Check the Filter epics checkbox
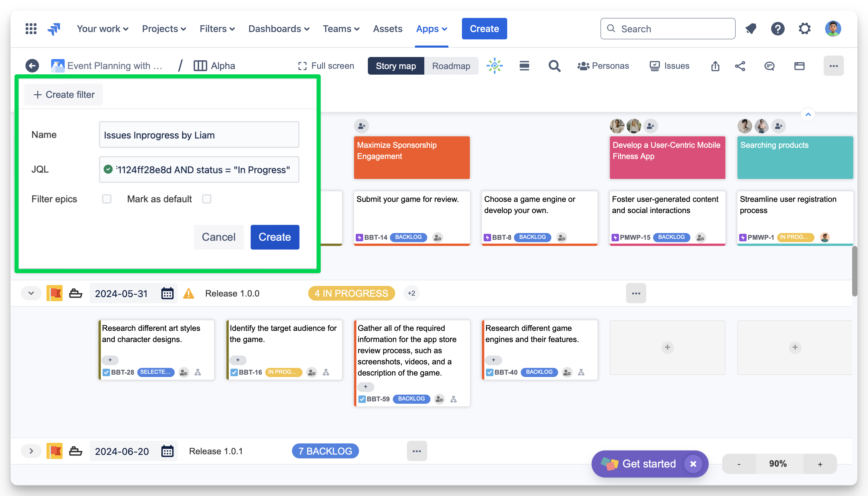868x496 pixels. pos(107,199)
